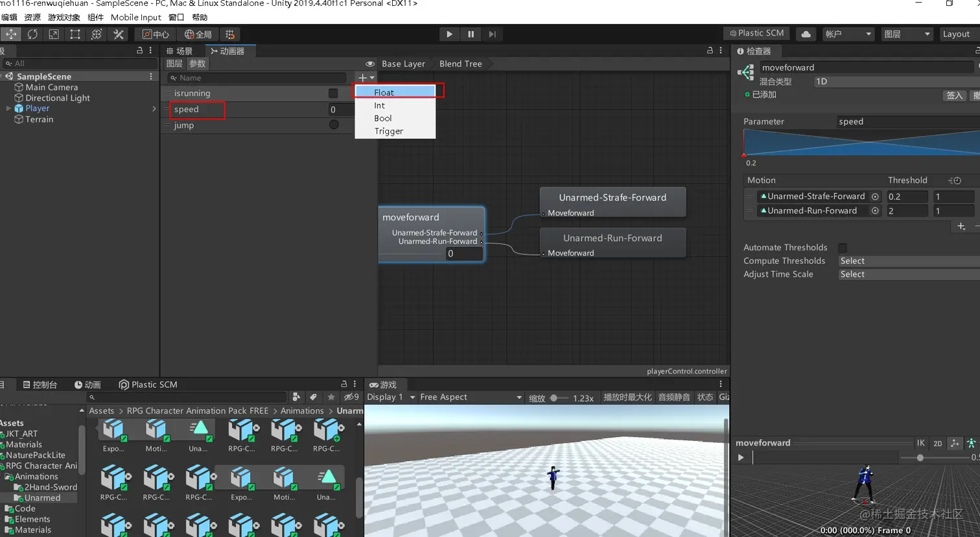Open the Parameter speed dropdown
This screenshot has height=537, width=980.
(908, 121)
